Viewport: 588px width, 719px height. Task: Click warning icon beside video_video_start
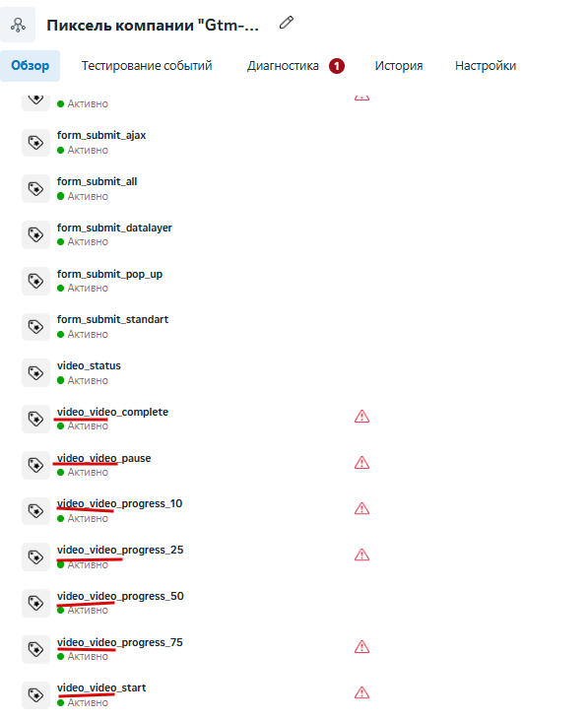[361, 692]
